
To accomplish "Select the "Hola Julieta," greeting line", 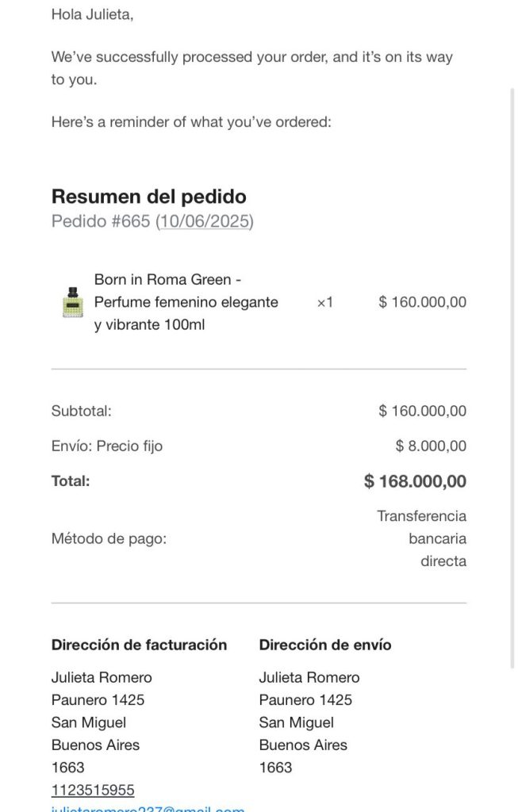I will pyautogui.click(x=92, y=15).
